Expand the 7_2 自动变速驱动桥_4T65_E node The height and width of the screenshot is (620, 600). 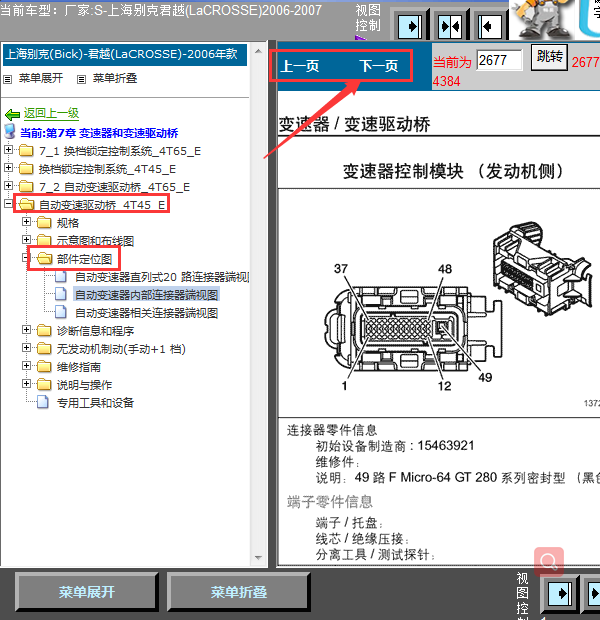tap(8, 185)
